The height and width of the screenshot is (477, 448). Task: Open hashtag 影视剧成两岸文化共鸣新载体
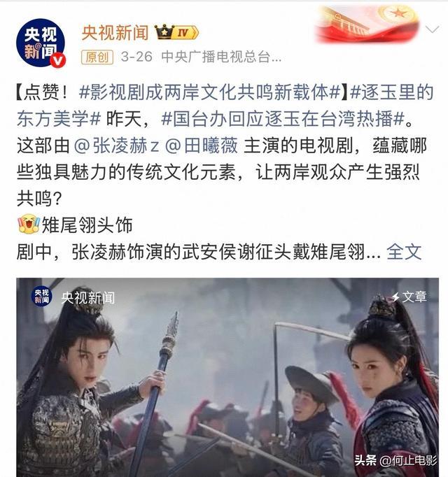coord(209,92)
